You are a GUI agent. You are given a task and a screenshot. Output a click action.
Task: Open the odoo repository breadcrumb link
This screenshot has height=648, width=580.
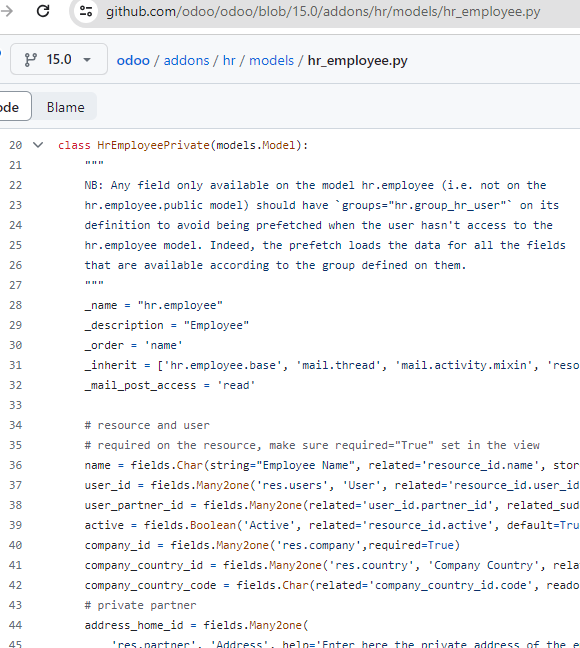coord(133,60)
